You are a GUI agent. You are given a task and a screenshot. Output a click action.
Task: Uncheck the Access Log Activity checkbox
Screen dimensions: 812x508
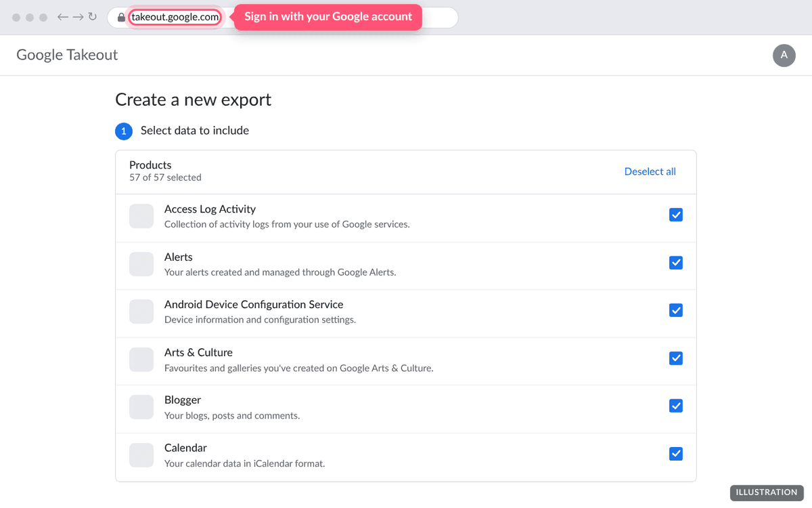tap(675, 215)
